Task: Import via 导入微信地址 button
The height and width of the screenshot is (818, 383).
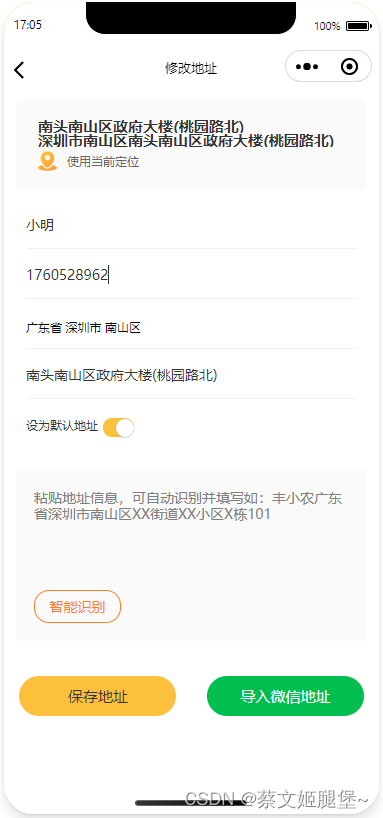Action: click(x=285, y=696)
